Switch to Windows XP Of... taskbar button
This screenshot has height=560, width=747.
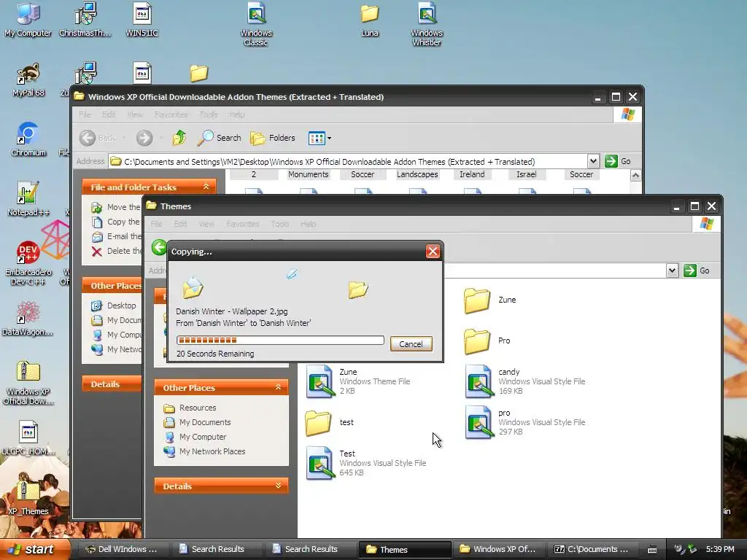coord(498,549)
